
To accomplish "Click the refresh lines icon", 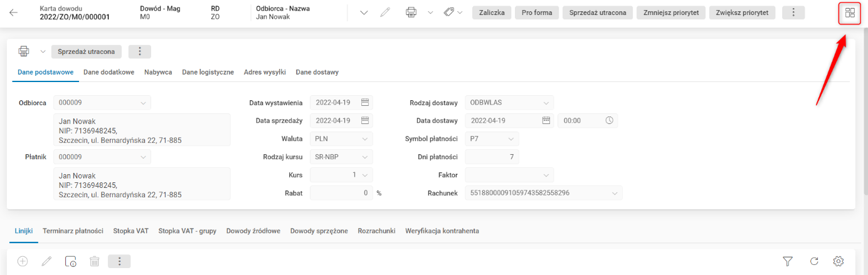I will point(814,261).
